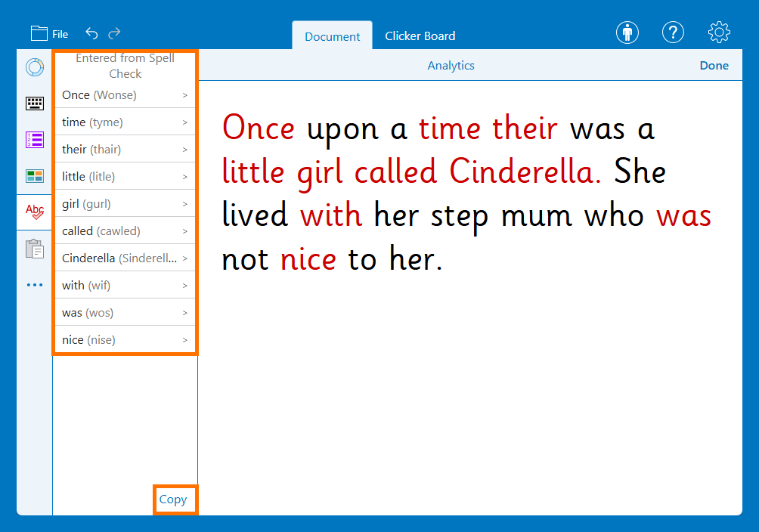Image resolution: width=759 pixels, height=532 pixels.
Task: Click the Redo arrow
Action: point(114,33)
